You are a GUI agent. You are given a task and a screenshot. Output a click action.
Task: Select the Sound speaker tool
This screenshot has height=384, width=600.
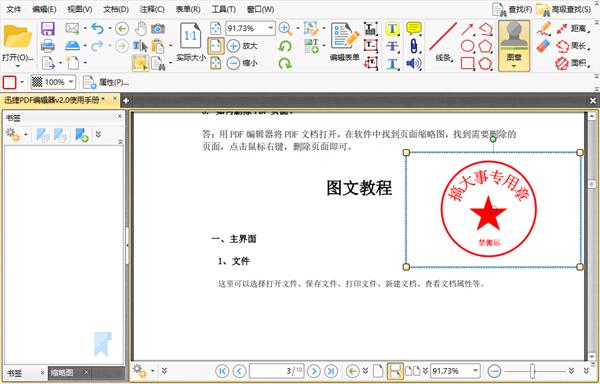(x=413, y=63)
